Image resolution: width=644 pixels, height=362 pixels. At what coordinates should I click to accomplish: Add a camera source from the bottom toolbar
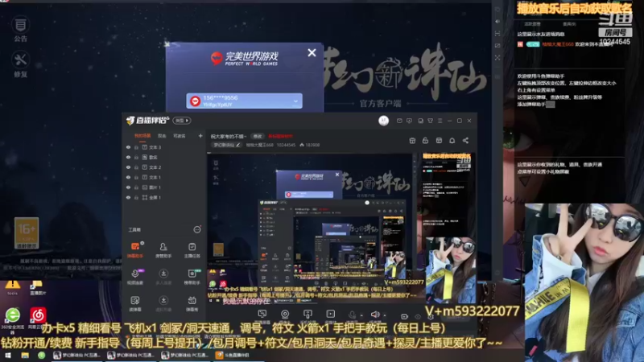pyautogui.click(x=285, y=315)
